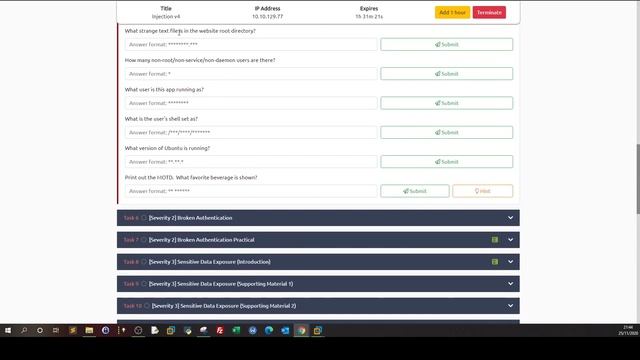Screen dimensions: 640x360
Task: Focus the non-root users count answer field
Action: (251, 73)
